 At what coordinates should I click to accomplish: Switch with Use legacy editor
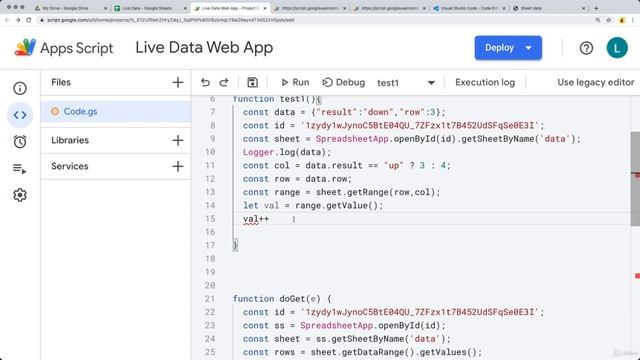click(596, 82)
